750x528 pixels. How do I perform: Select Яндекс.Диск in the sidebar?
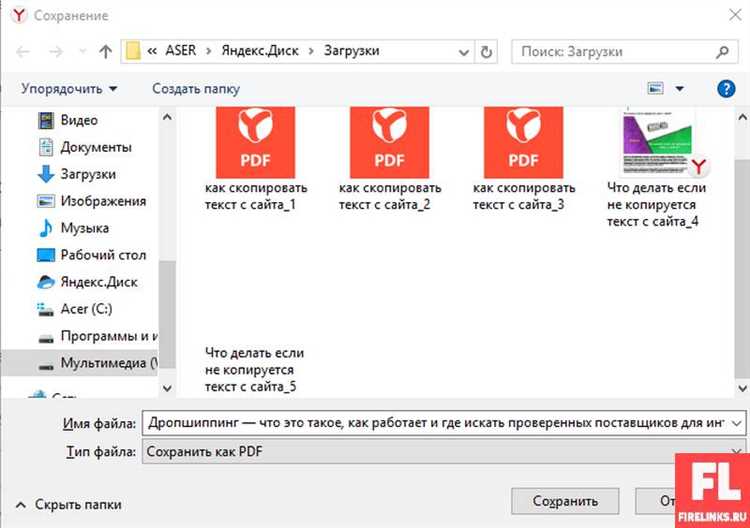pyautogui.click(x=87, y=282)
